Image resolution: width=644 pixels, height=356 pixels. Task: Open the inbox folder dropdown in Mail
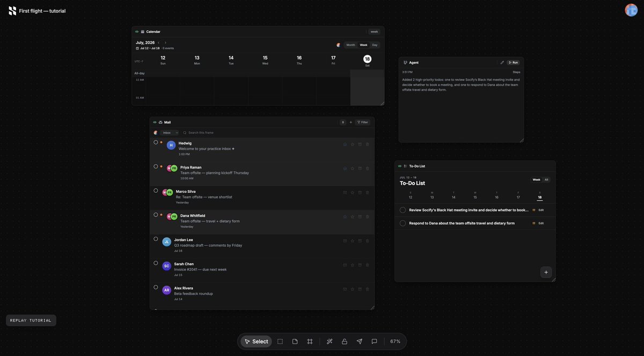tap(170, 133)
